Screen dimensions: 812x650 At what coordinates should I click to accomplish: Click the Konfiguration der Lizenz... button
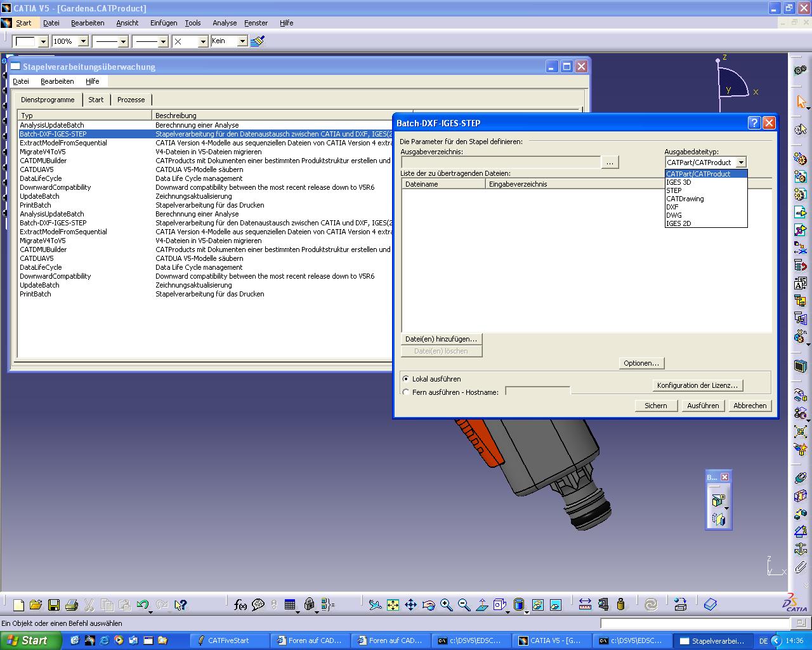[x=697, y=385]
